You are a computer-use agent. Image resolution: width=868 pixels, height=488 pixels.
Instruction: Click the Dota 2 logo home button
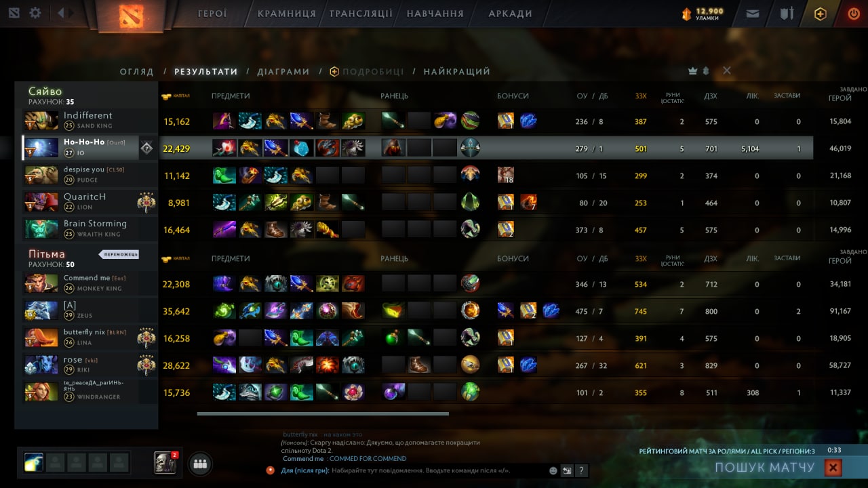pyautogui.click(x=131, y=15)
